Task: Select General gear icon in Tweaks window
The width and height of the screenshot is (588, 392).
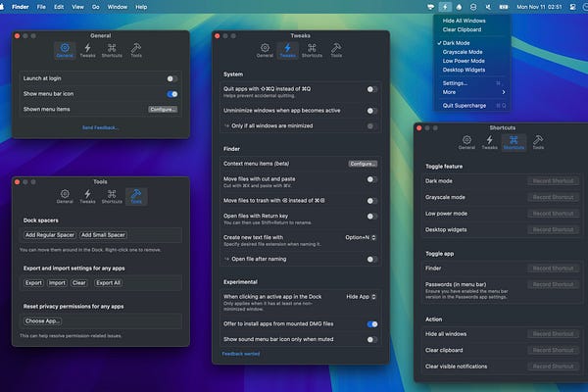Action: 265,50
